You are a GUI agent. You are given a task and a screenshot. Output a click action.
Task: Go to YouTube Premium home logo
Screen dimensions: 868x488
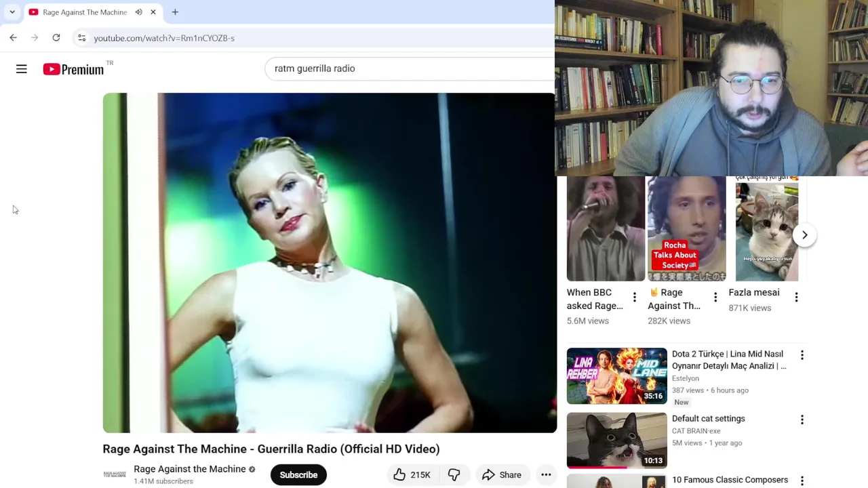(x=73, y=69)
